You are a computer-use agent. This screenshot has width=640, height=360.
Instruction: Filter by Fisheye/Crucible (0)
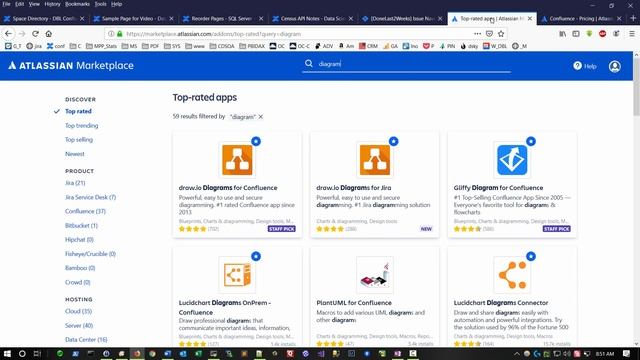(x=91, y=254)
